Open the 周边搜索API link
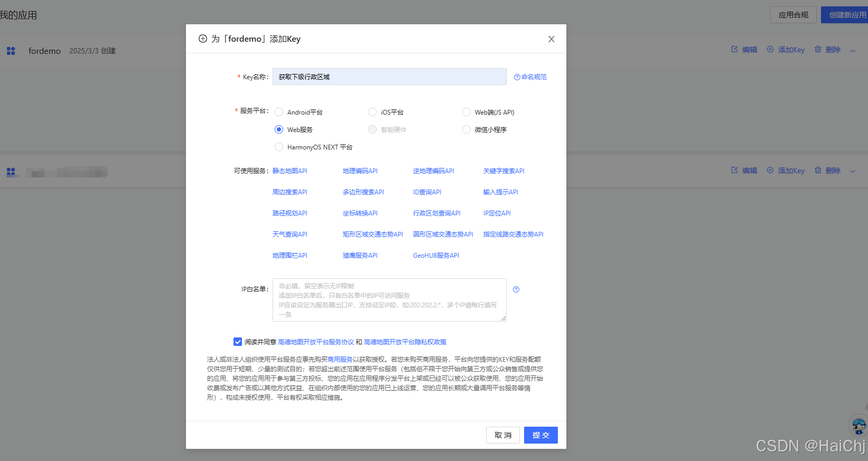This screenshot has height=461, width=868. point(290,192)
